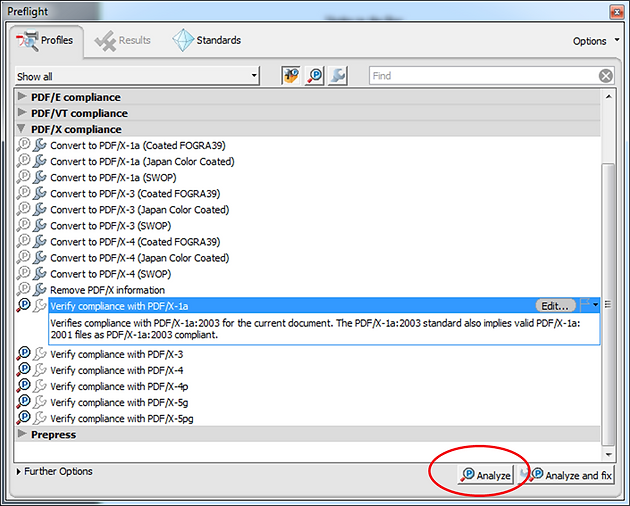Open the Options menu
Image resolution: width=630 pixels, height=506 pixels.
pos(596,41)
